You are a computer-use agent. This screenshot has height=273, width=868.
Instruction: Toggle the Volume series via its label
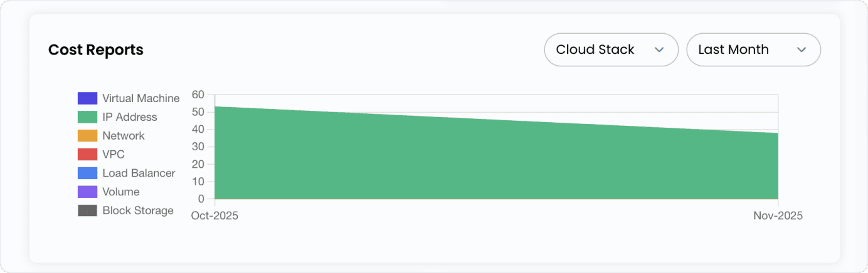tap(121, 192)
